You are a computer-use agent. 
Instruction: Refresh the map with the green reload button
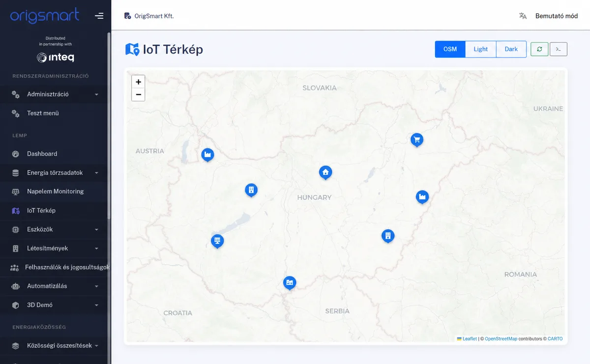[x=539, y=49]
